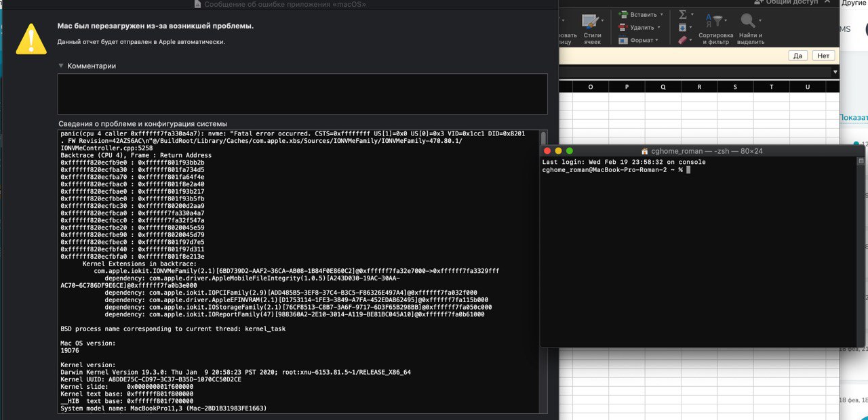Click the 'Backtrace (CPU 4)' line
This screenshot has height=420, width=868.
pyautogui.click(x=136, y=156)
